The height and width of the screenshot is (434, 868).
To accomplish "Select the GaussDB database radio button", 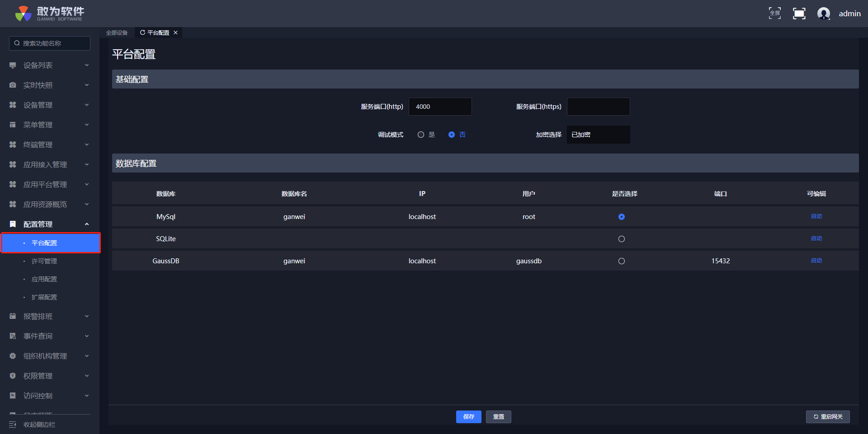I will [622, 261].
